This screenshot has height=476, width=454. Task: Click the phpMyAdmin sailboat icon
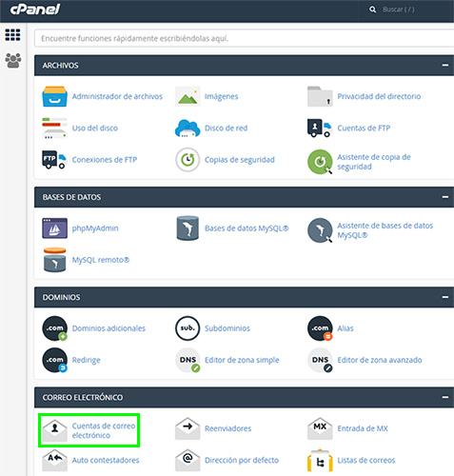pyautogui.click(x=54, y=228)
